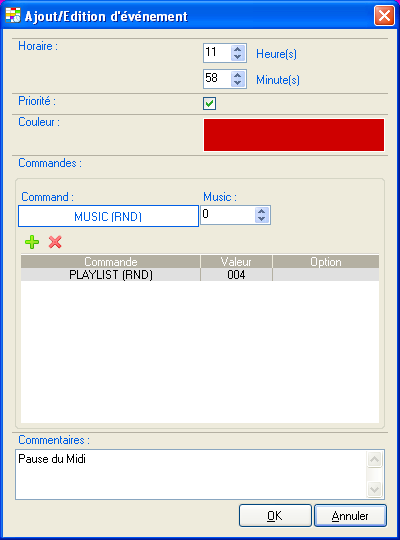Click the Valeur column header

(236, 262)
